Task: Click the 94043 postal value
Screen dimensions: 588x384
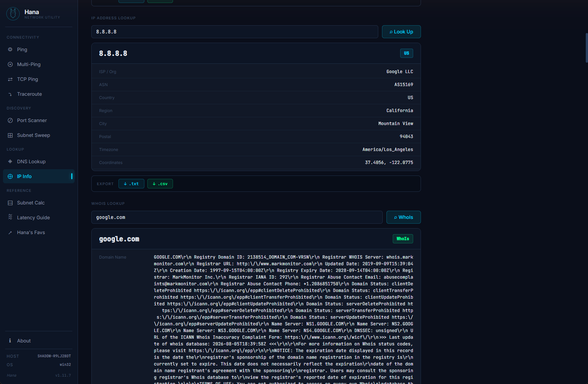Action: point(406,137)
